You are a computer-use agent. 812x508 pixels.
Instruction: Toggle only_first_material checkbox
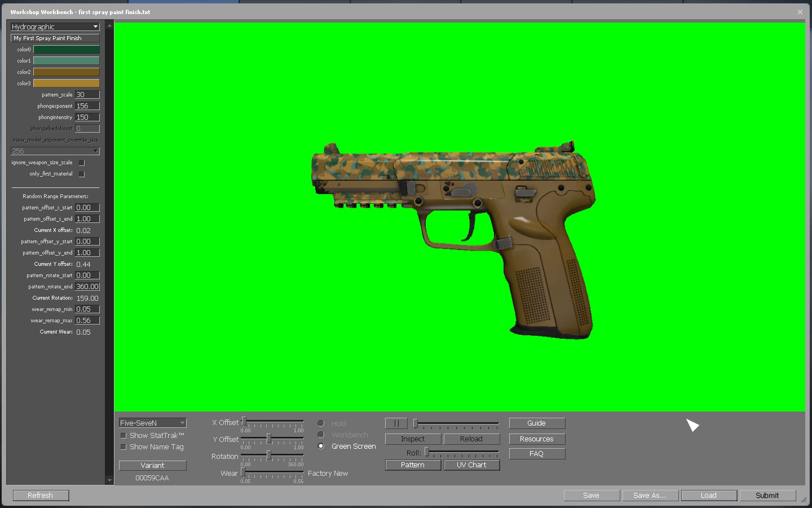point(82,174)
